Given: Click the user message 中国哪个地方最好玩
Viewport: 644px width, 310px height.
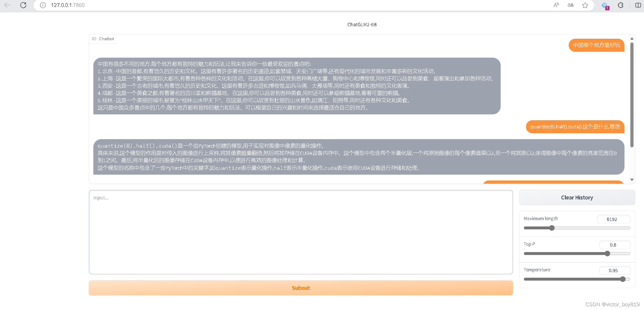Looking at the screenshot, I should [596, 45].
